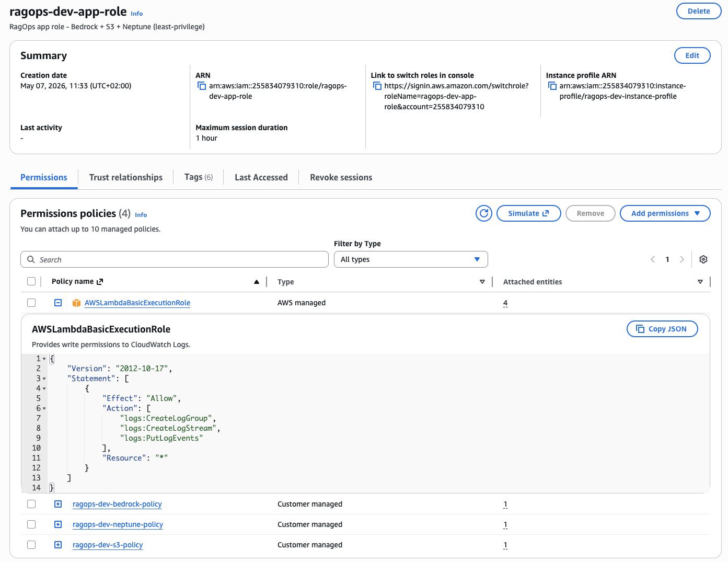The image size is (728, 562).
Task: Click the AWS managed policy cube icon
Action: click(76, 303)
